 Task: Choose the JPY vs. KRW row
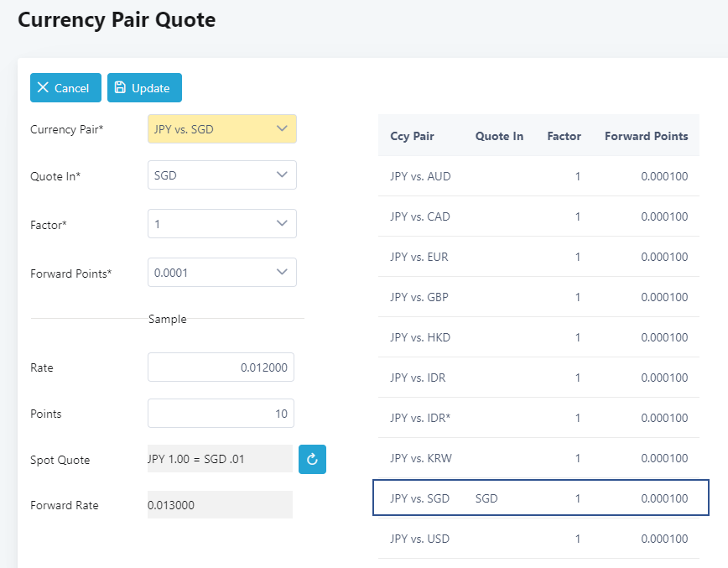click(538, 458)
